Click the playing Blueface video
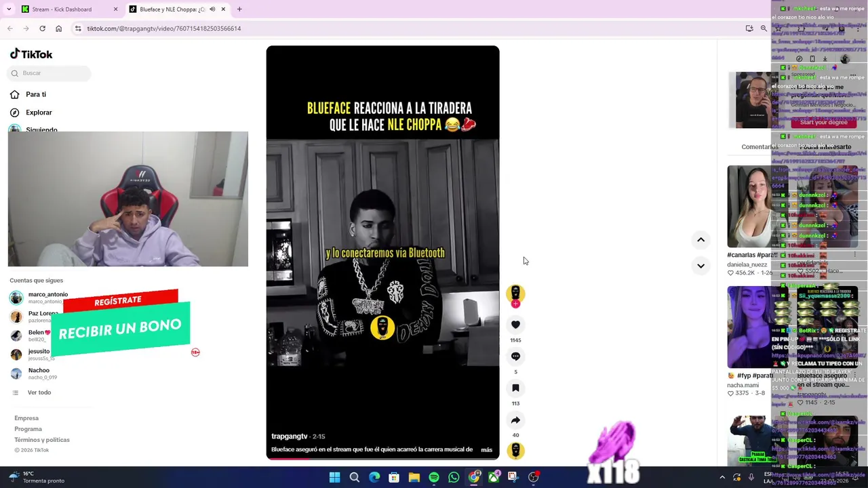Screen dimensions: 868x488 click(x=382, y=252)
